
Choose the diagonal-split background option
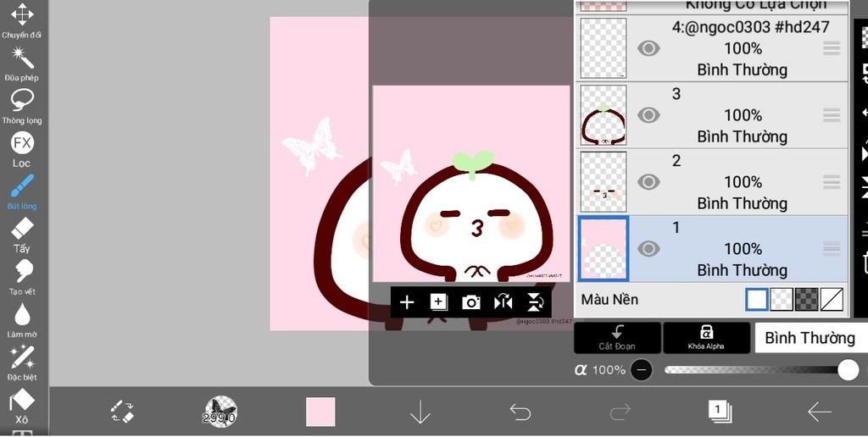pyautogui.click(x=832, y=299)
